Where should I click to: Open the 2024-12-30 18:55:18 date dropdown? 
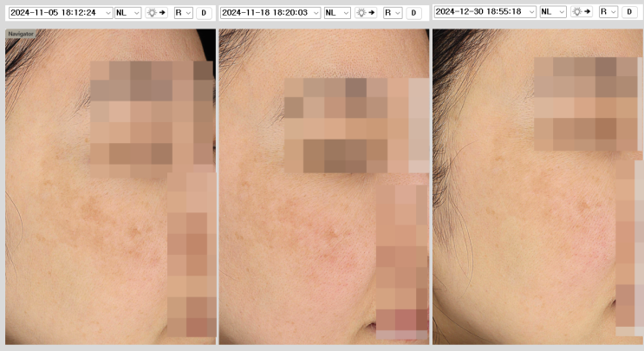coord(485,12)
